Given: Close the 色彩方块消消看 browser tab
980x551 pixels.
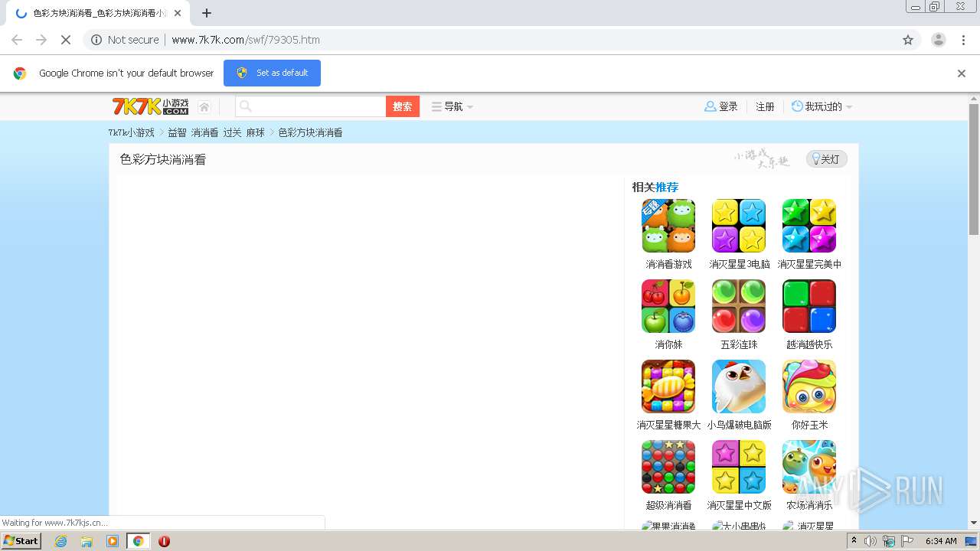Looking at the screenshot, I should pos(178,13).
